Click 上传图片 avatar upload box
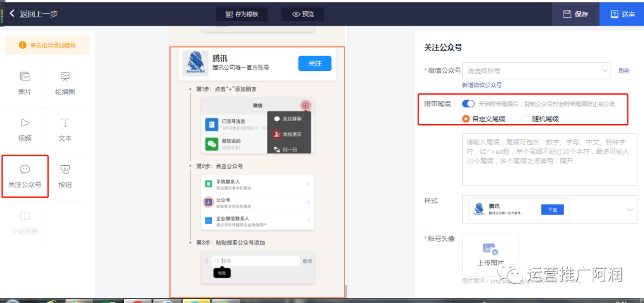Image resolution: width=644 pixels, height=303 pixels. [490, 255]
